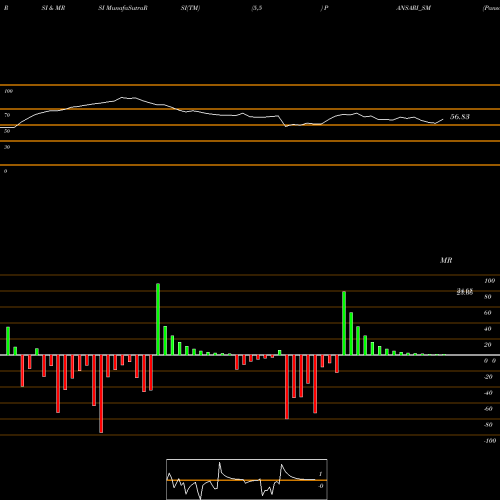
Task: Select the 'SI(TM)' header text
Action: pos(190,8)
